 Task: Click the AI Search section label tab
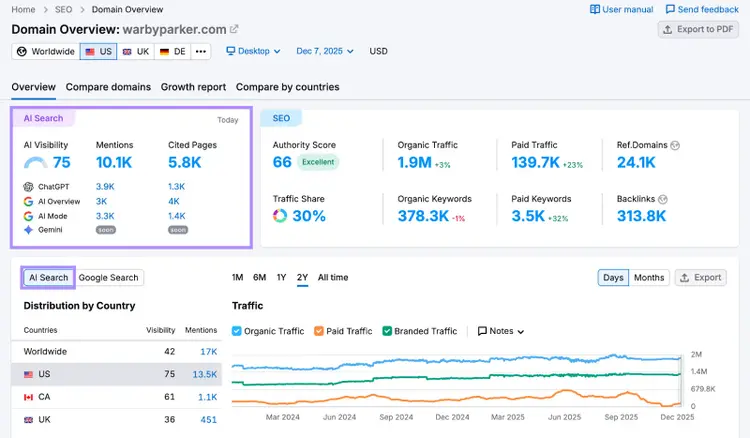point(43,118)
